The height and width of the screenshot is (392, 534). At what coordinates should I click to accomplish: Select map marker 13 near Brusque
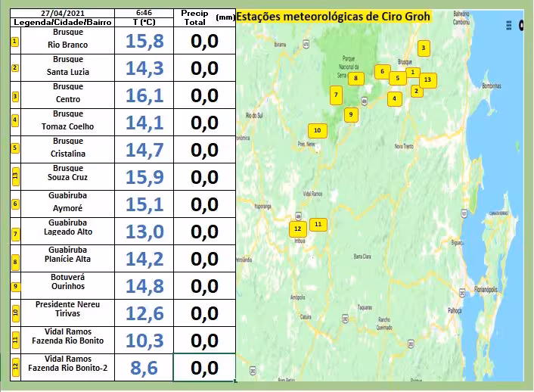click(x=427, y=79)
